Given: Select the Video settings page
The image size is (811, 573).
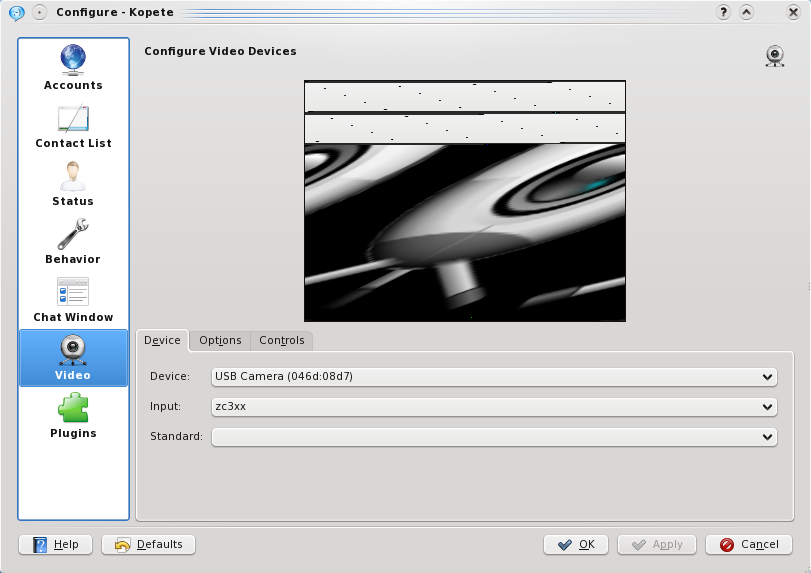Looking at the screenshot, I should [73, 358].
